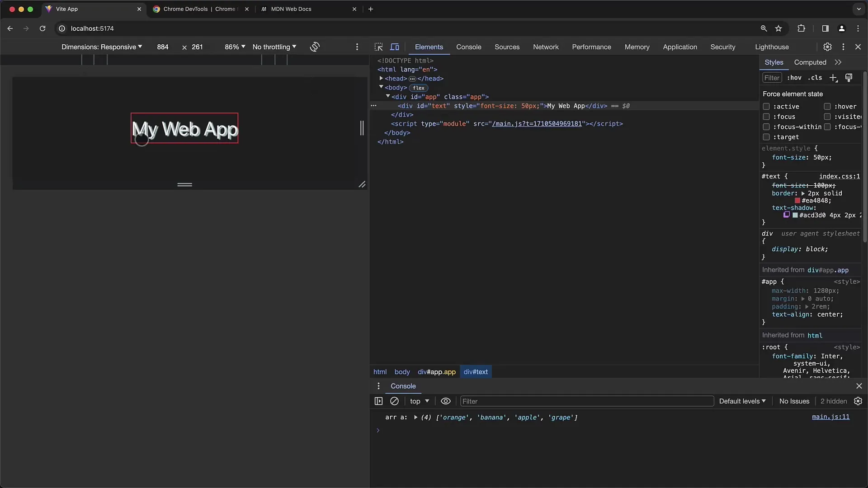The height and width of the screenshot is (488, 868).
Task: Show the console sidebar icon
Action: tap(379, 401)
